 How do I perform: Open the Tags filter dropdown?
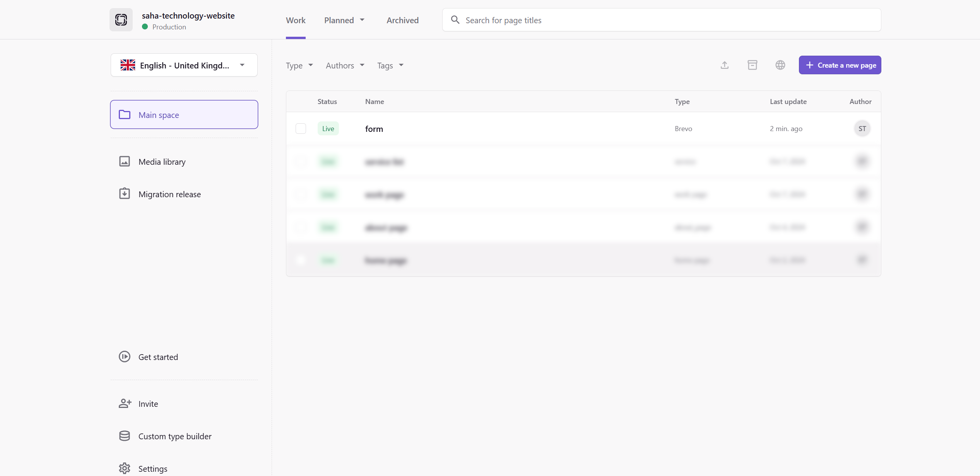[390, 65]
